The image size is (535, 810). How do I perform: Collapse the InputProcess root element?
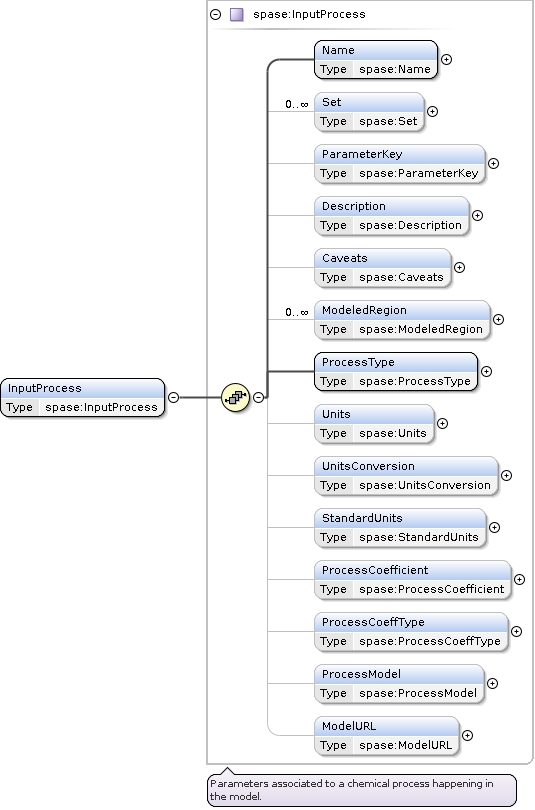click(x=174, y=397)
